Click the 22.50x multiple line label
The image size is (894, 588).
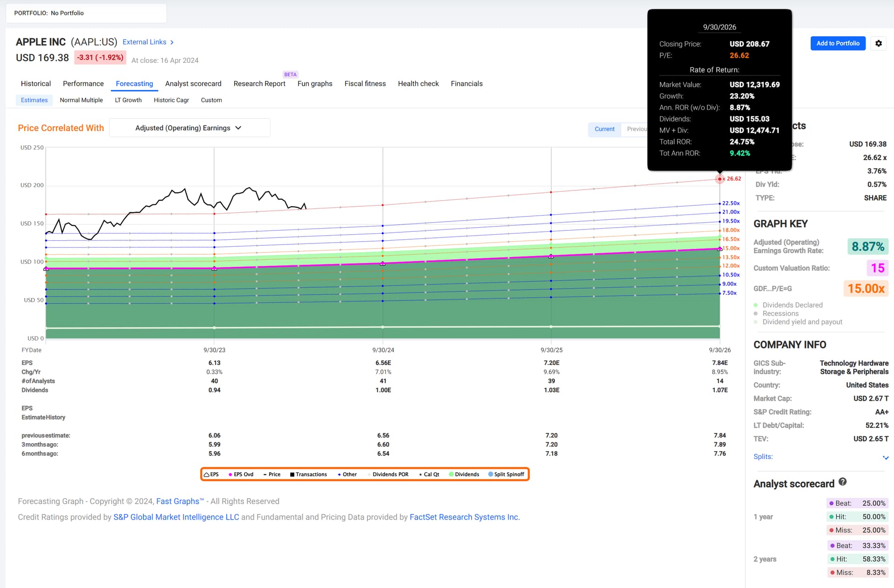coord(731,203)
